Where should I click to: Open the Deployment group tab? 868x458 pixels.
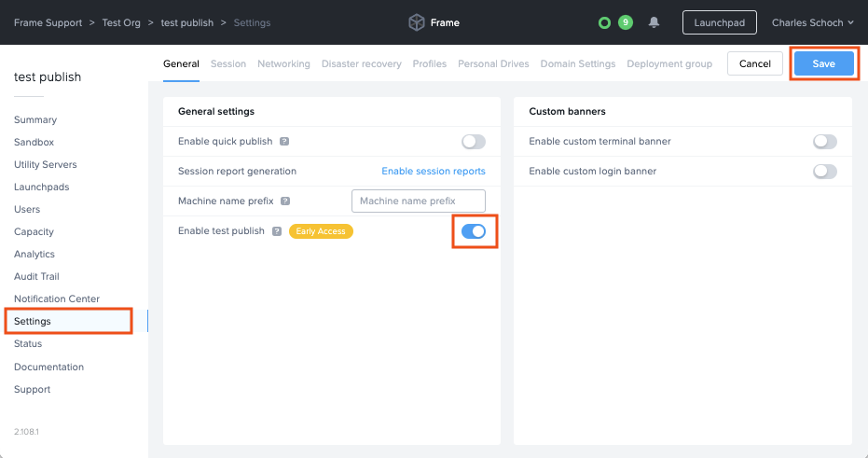pyautogui.click(x=669, y=63)
